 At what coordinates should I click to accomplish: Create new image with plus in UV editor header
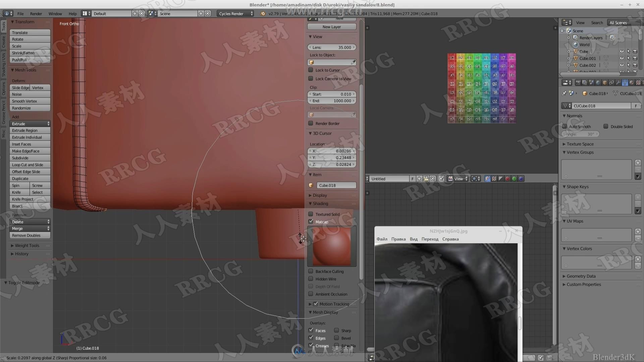pos(419,179)
